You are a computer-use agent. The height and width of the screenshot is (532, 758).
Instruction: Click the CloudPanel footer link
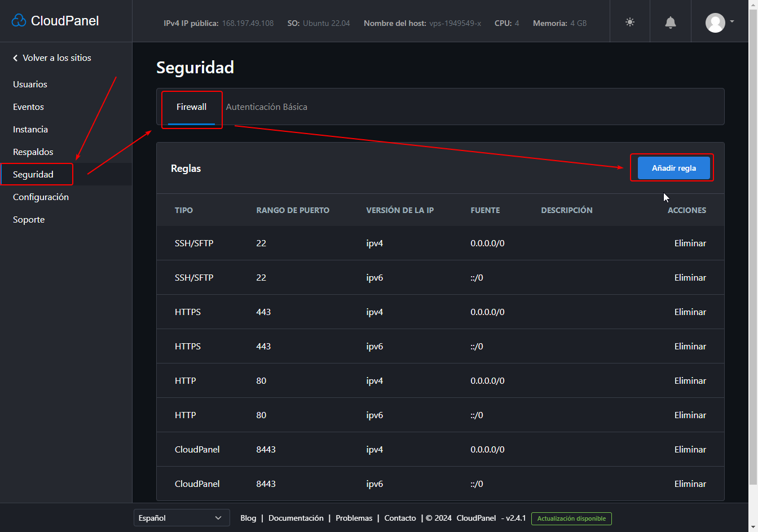pos(477,518)
